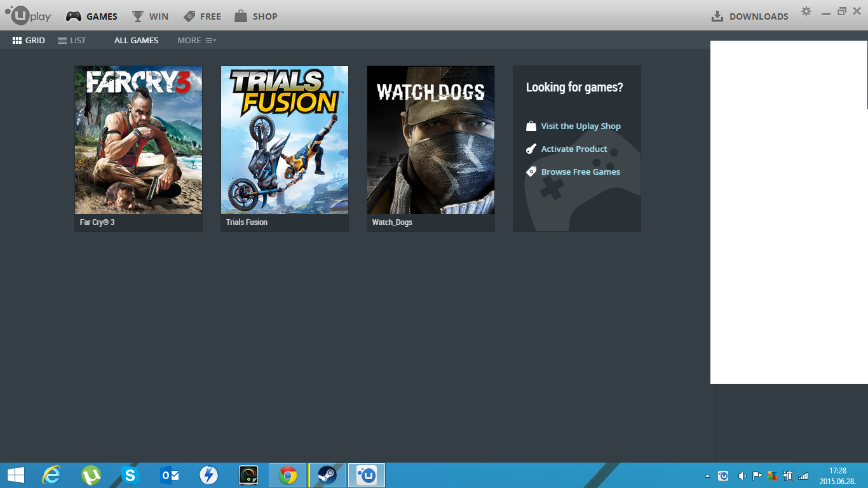Click the AVG antivirus tray icon

pos(773,475)
